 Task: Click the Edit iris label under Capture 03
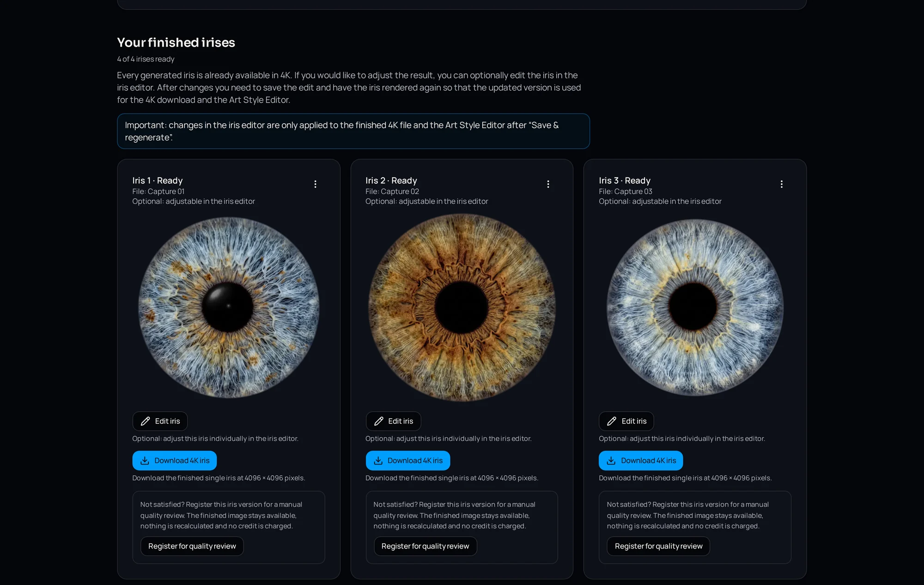pos(634,421)
